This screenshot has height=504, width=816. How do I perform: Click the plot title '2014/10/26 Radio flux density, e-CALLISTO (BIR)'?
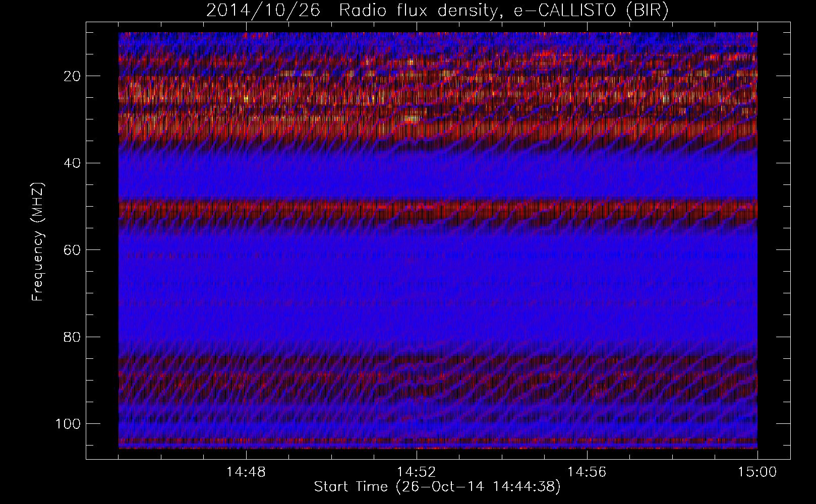(x=437, y=11)
